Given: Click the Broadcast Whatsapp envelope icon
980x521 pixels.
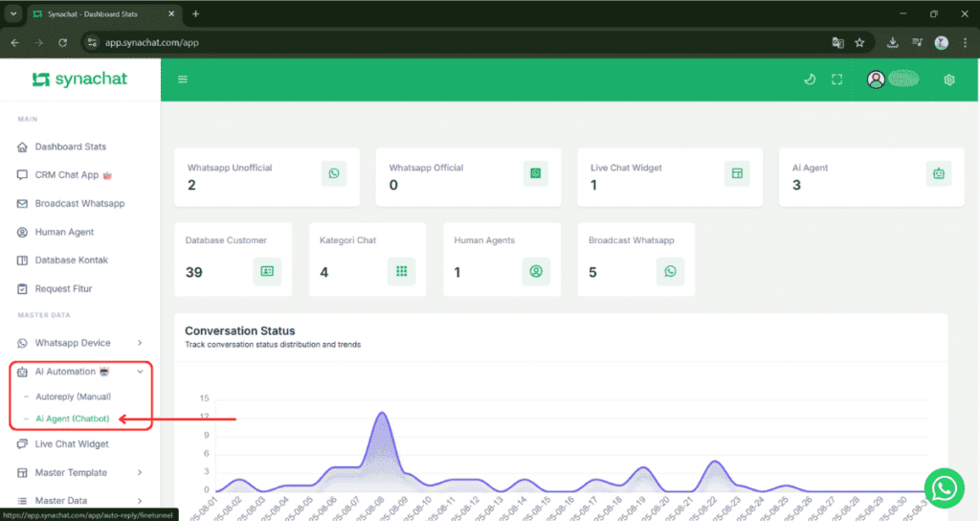Looking at the screenshot, I should coord(23,203).
